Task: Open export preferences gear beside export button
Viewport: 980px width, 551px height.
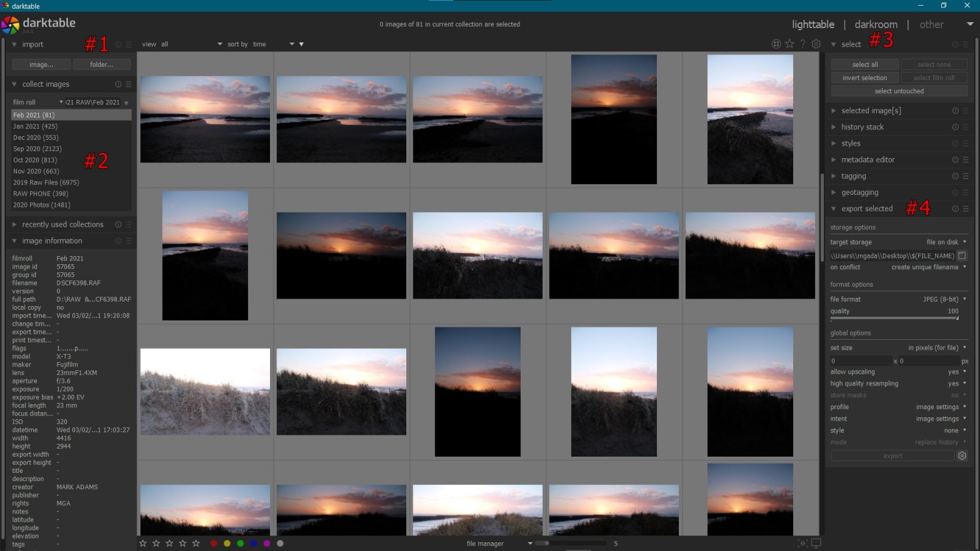Action: (962, 456)
